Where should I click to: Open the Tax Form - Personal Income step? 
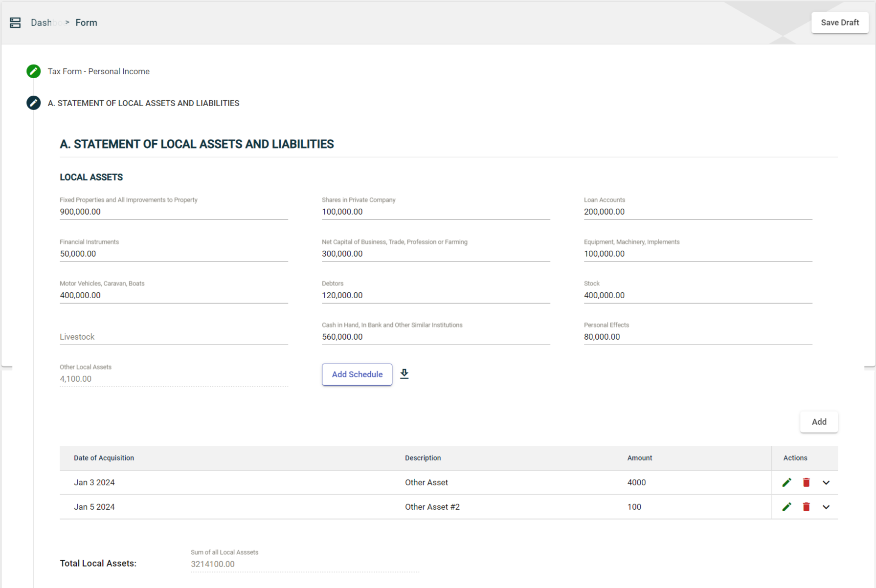point(98,71)
